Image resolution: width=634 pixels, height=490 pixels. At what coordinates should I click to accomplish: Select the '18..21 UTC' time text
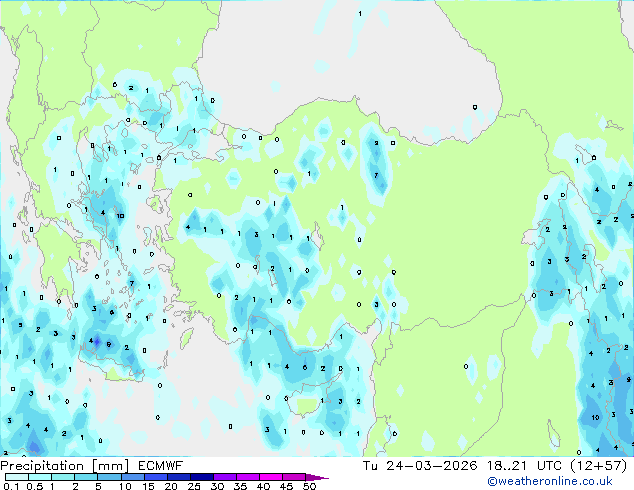coord(524,466)
